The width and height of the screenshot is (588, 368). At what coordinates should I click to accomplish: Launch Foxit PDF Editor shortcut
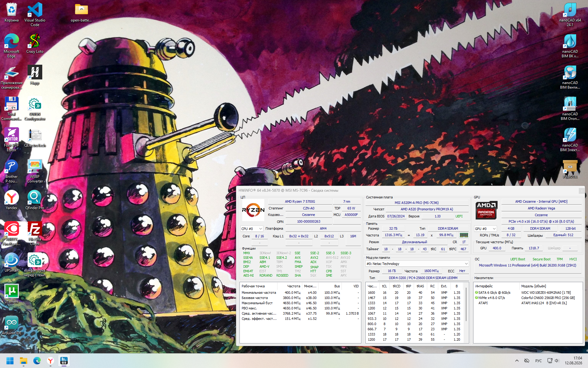click(12, 139)
